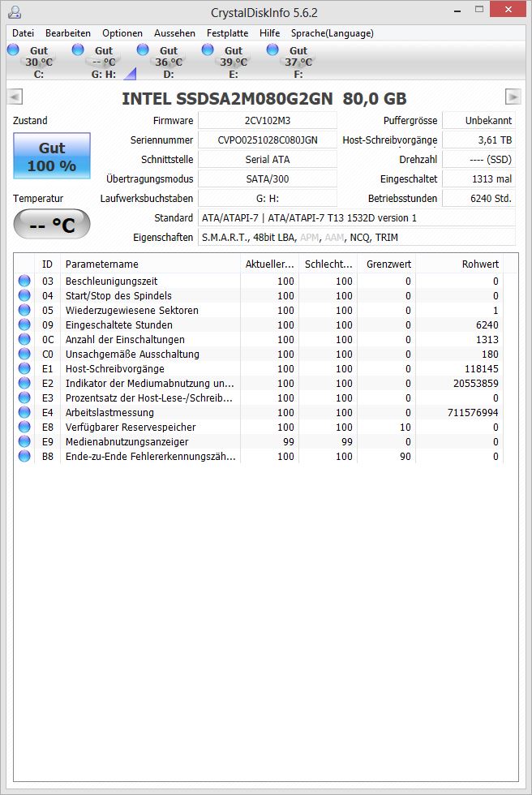Screen dimensions: 532x795
Task: Click status orb for Prozentsatz der Host-Lese-/Schreib
Action: [x=24, y=398]
